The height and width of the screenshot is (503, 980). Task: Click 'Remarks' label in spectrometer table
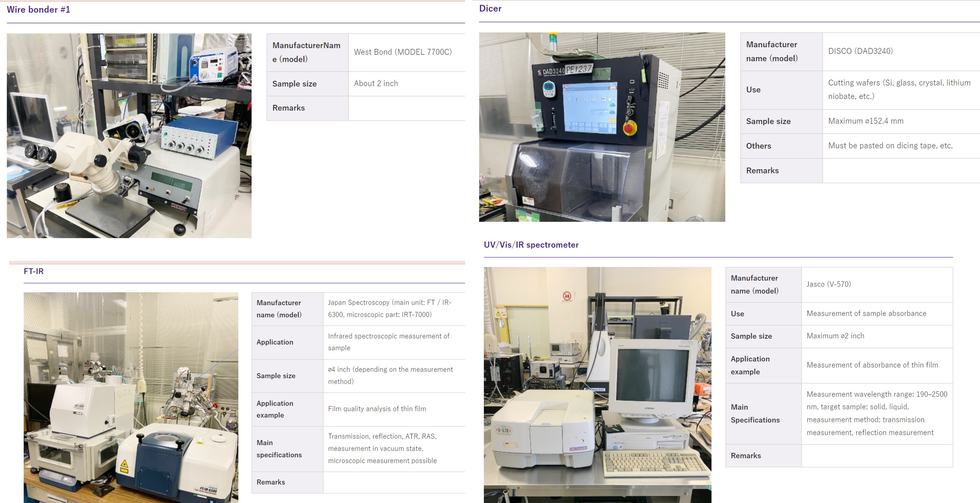(764, 456)
